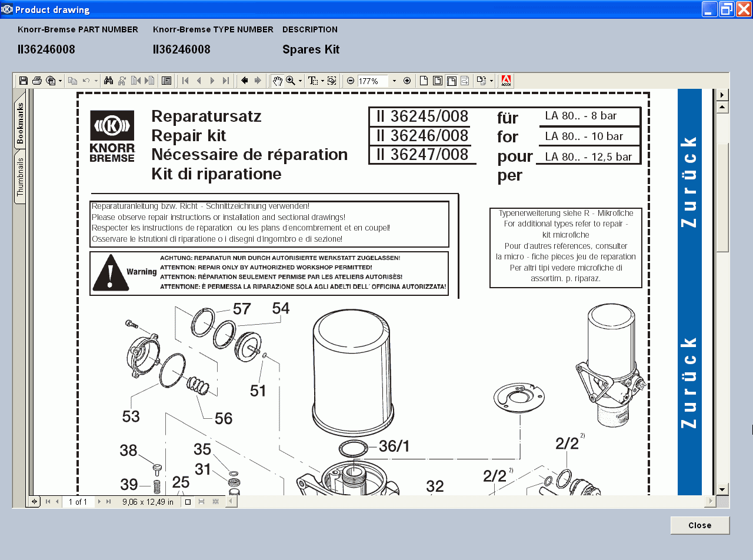The height and width of the screenshot is (560, 753).
Task: Expand the Text select tool dropdown arrow
Action: point(322,81)
